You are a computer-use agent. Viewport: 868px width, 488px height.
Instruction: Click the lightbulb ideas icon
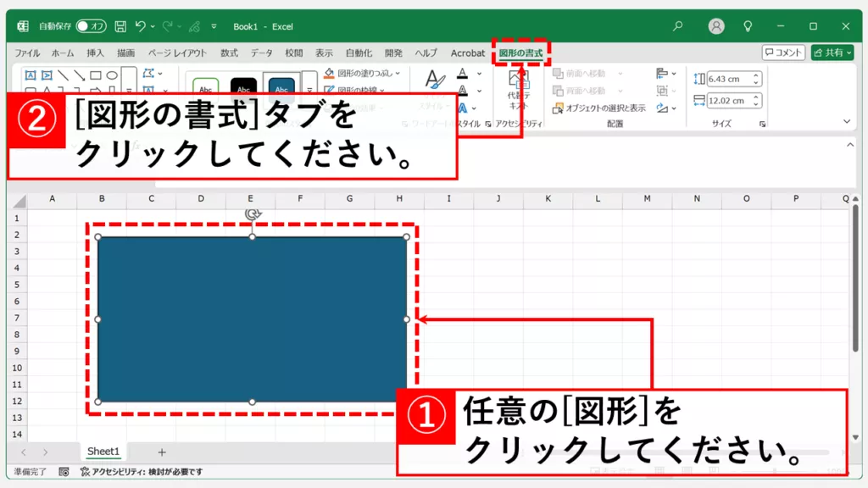(748, 26)
